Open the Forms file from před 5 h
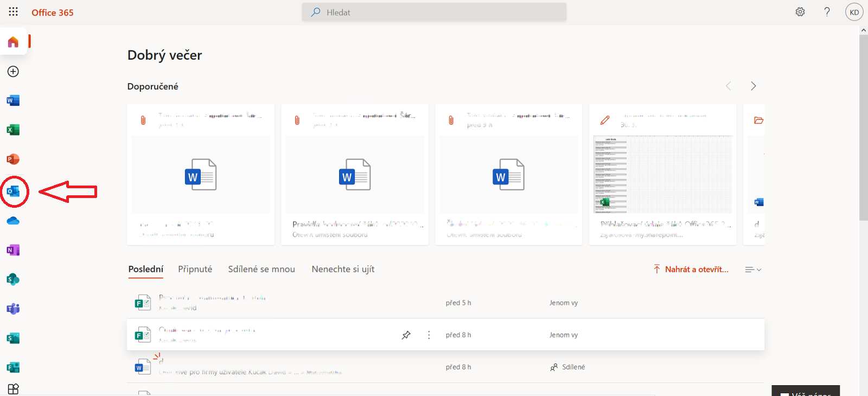Viewport: 868px width, 396px height. tap(445, 303)
